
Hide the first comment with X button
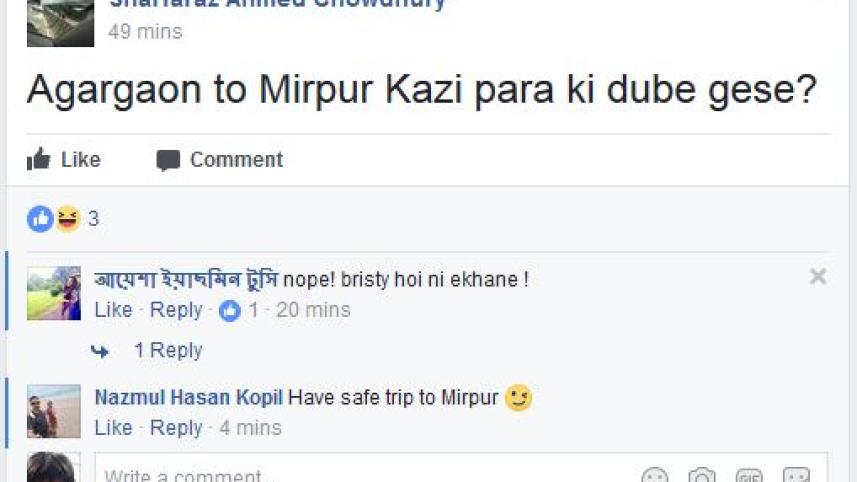click(x=818, y=277)
